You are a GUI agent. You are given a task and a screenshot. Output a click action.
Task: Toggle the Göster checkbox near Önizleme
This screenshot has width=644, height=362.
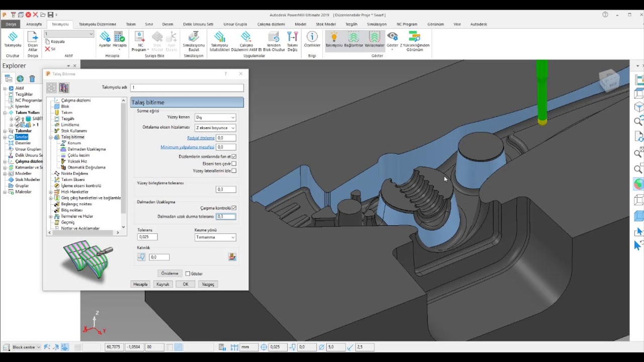pos(188,274)
